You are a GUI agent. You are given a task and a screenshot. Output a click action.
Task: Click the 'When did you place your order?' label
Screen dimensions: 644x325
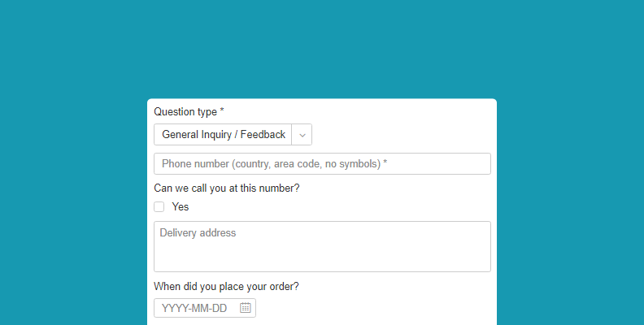tap(226, 287)
